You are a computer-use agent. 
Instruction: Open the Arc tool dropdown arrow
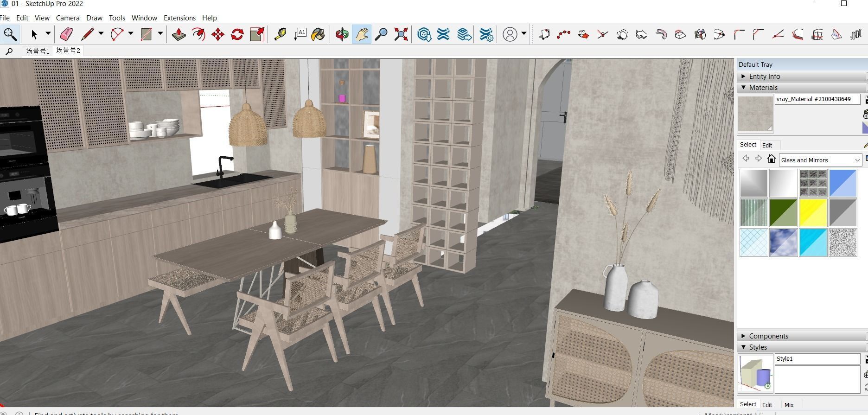pos(130,34)
